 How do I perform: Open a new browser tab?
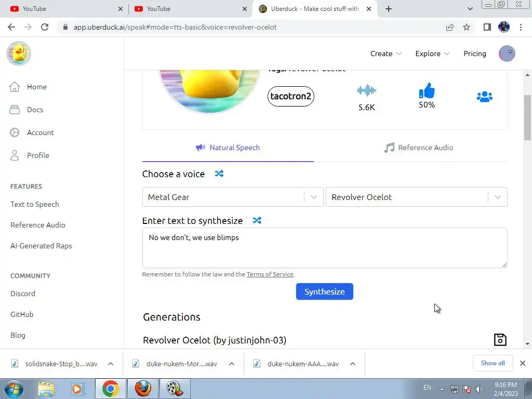tap(389, 9)
